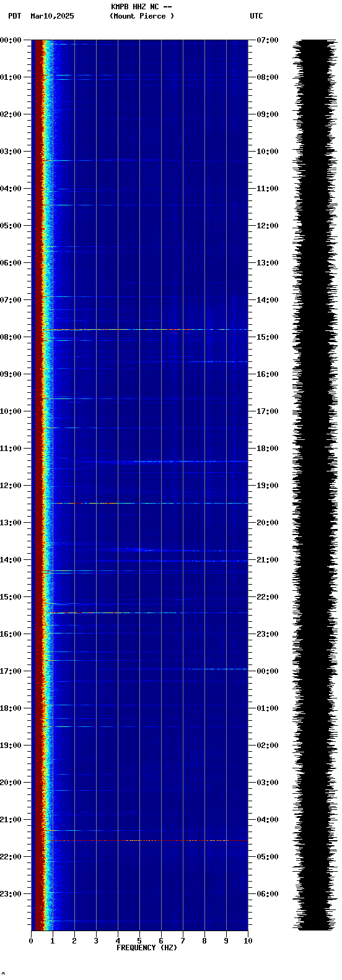Click the 0 tick on the frequency axis

point(31,941)
